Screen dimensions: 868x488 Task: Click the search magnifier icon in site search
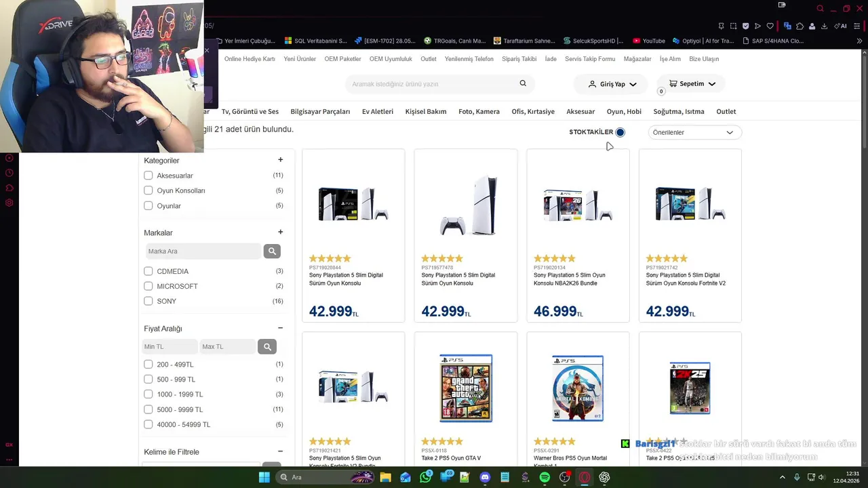523,83
